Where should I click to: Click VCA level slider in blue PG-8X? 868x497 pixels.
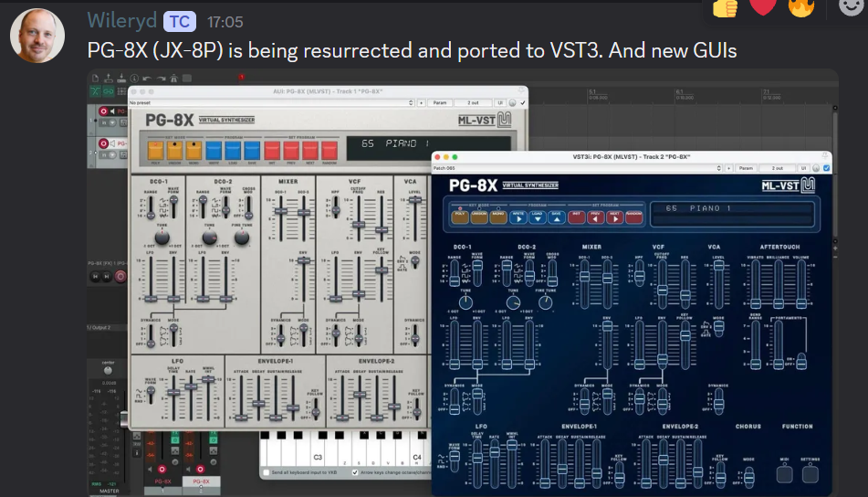718,285
